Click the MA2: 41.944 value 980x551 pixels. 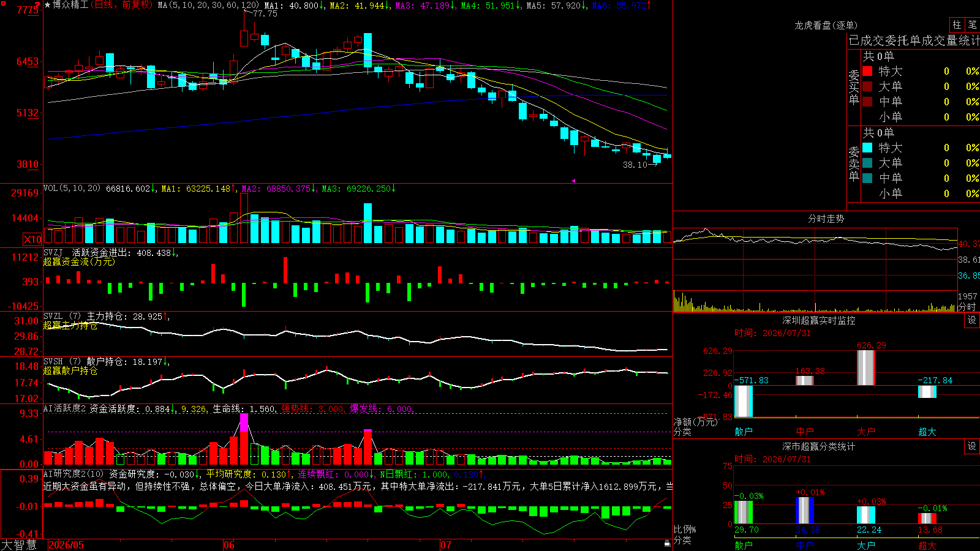coord(360,5)
